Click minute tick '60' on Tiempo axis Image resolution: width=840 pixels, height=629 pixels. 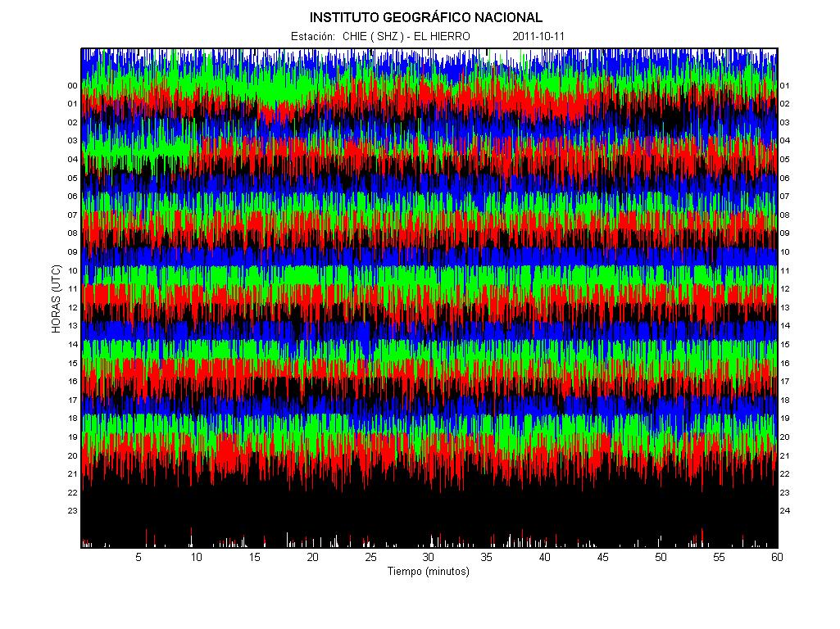point(777,557)
